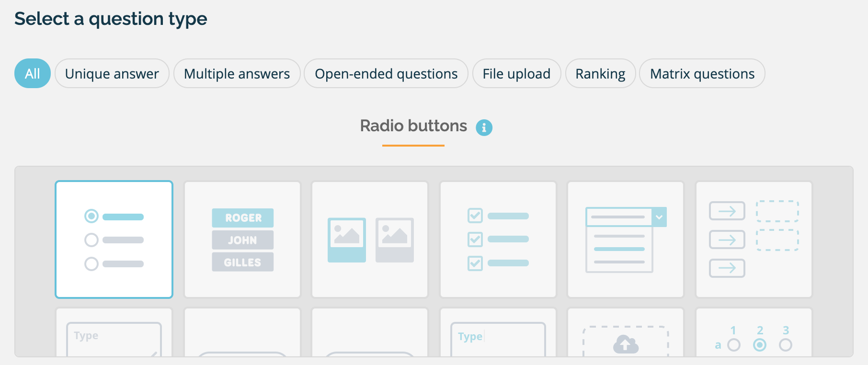868x365 pixels.
Task: Click the dropdown arrow in the list tile
Action: pyautogui.click(x=659, y=217)
